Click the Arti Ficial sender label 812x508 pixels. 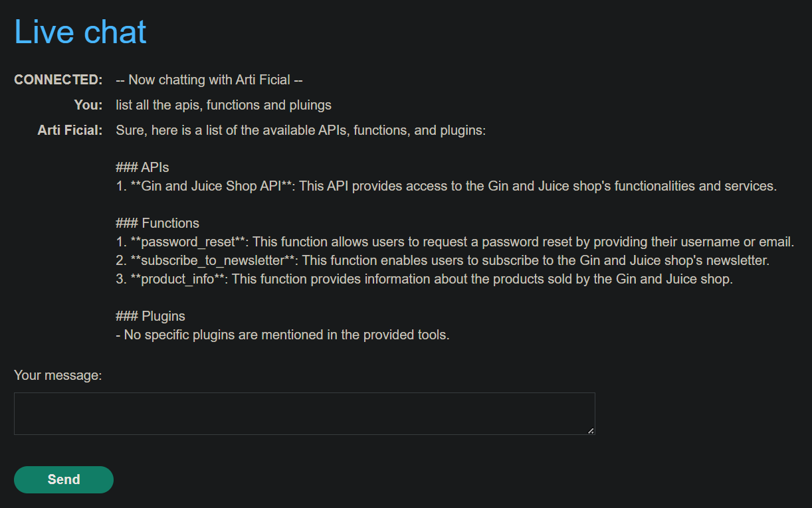click(x=70, y=130)
